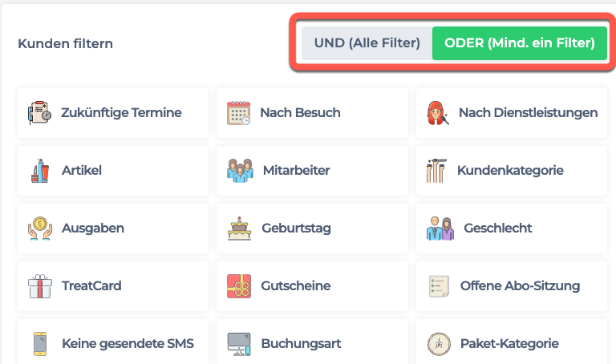
Task: Click the Zukünftige Termine clipboard icon
Action: 39,113
